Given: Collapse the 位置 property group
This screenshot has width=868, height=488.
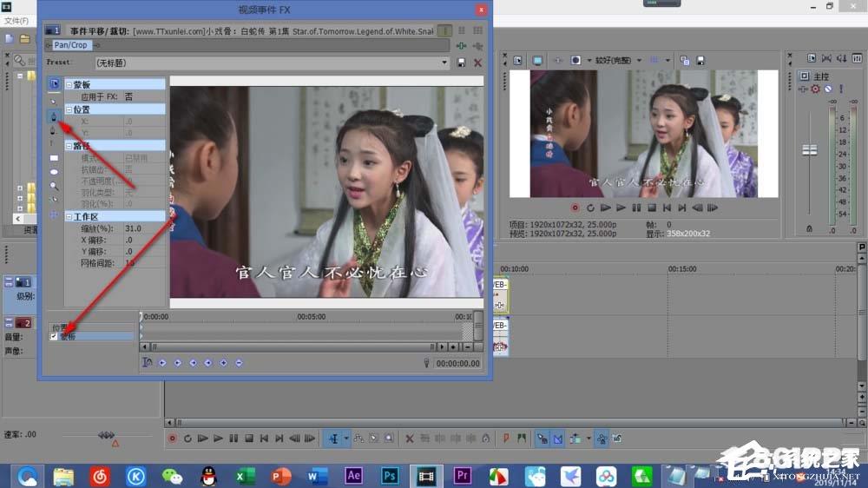Looking at the screenshot, I should click(69, 109).
